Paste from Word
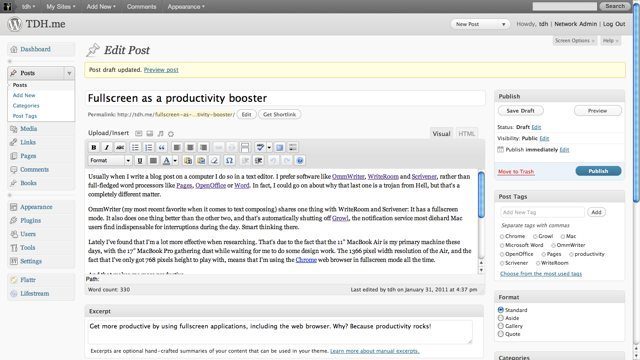 pos(201,160)
